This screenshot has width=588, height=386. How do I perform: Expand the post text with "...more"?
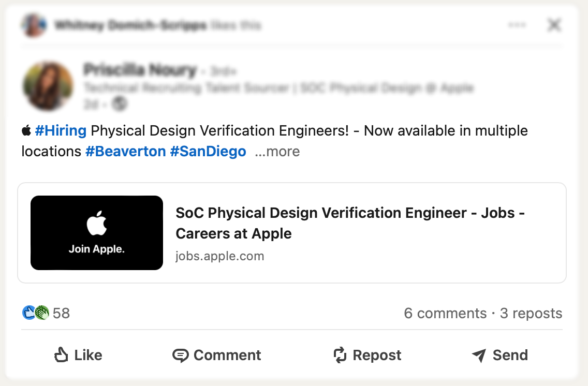[x=277, y=152]
